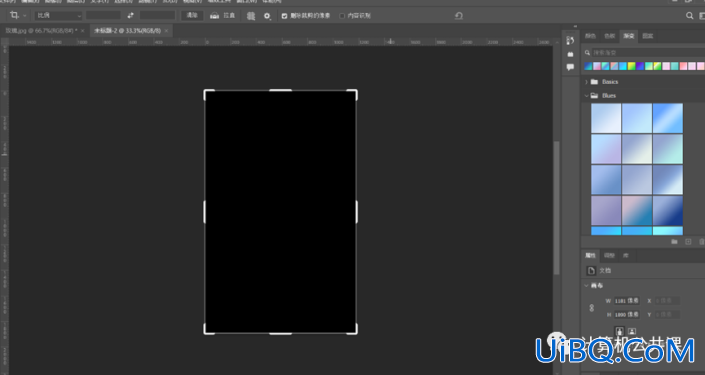Enable the Content-Aware checkbox
Image resolution: width=705 pixels, height=375 pixels.
click(x=342, y=16)
